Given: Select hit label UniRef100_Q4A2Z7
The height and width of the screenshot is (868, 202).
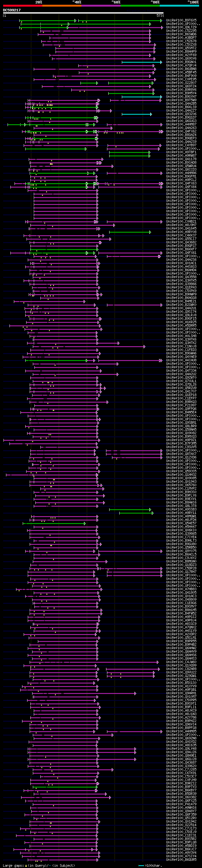Looking at the screenshot, I should click(181, 111).
